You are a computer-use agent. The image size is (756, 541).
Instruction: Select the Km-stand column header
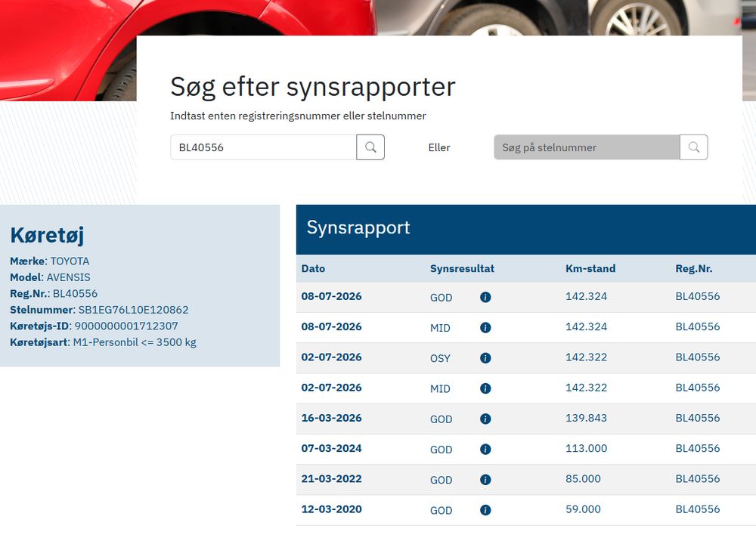tap(590, 268)
